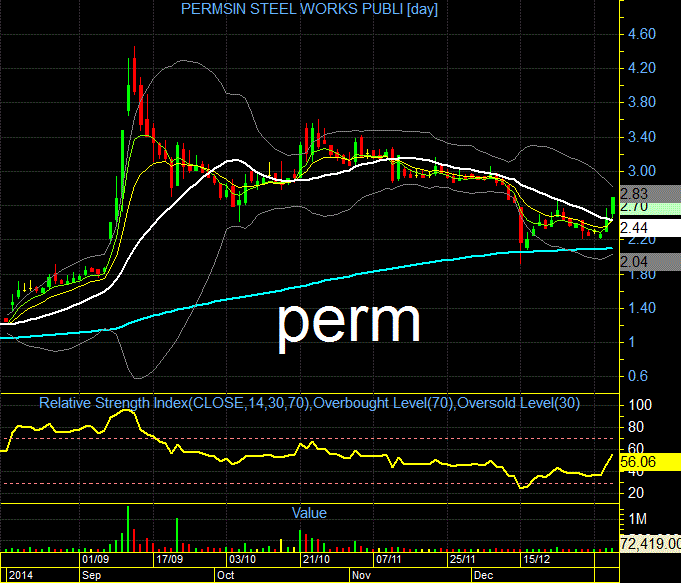This screenshot has height=583, width=681.
Task: Click the Sep month label
Action: point(92,576)
